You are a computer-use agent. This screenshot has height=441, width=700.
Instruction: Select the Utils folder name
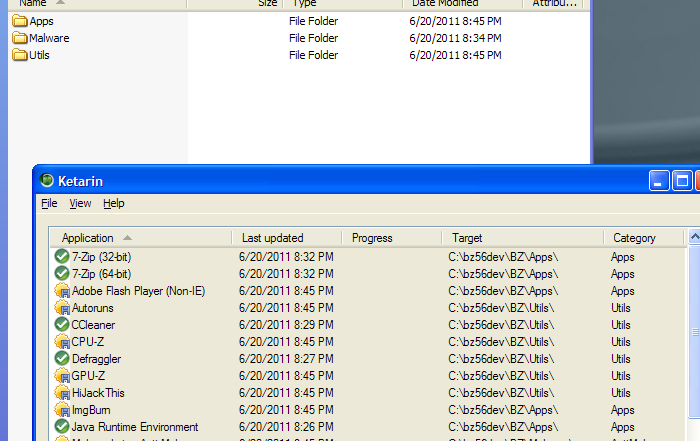point(39,55)
